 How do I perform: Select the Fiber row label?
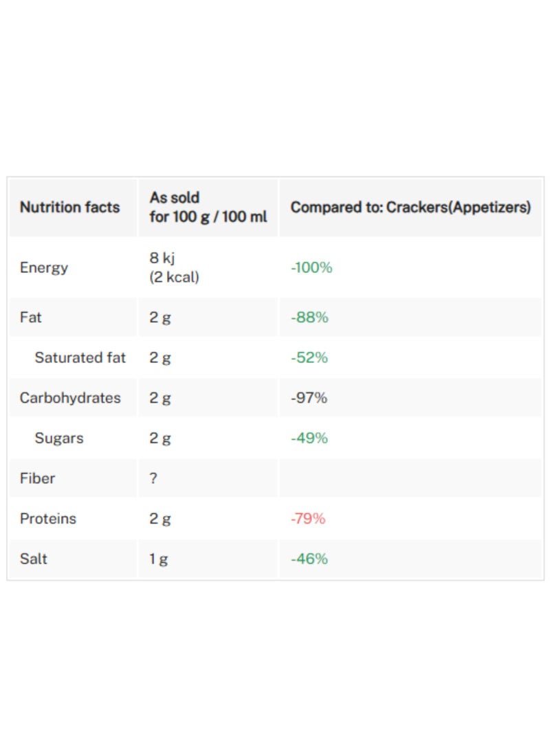37,478
